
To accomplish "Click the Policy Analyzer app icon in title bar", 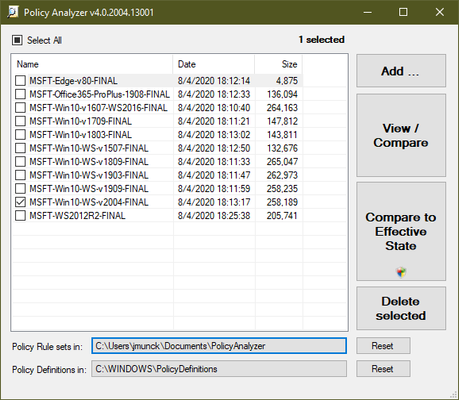I will coord(13,12).
